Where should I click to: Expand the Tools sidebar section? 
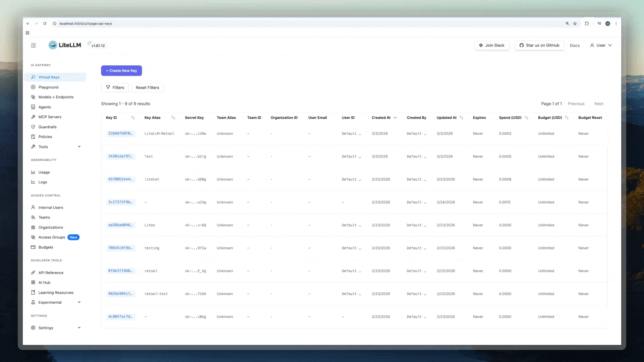[x=79, y=147]
